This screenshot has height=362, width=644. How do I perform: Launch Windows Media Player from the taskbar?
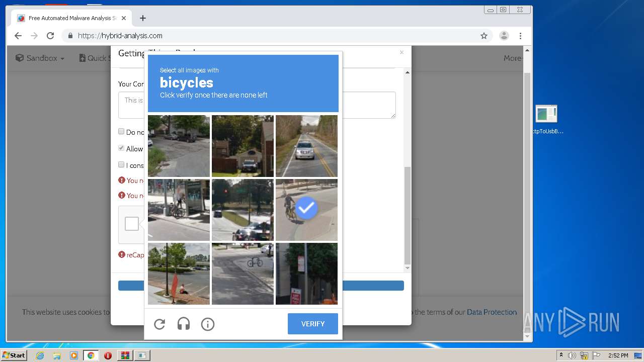click(74, 355)
